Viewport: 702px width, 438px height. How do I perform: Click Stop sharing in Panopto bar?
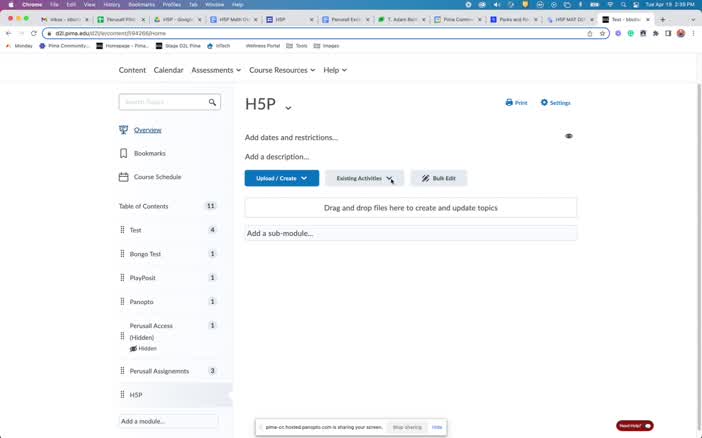coord(406,427)
